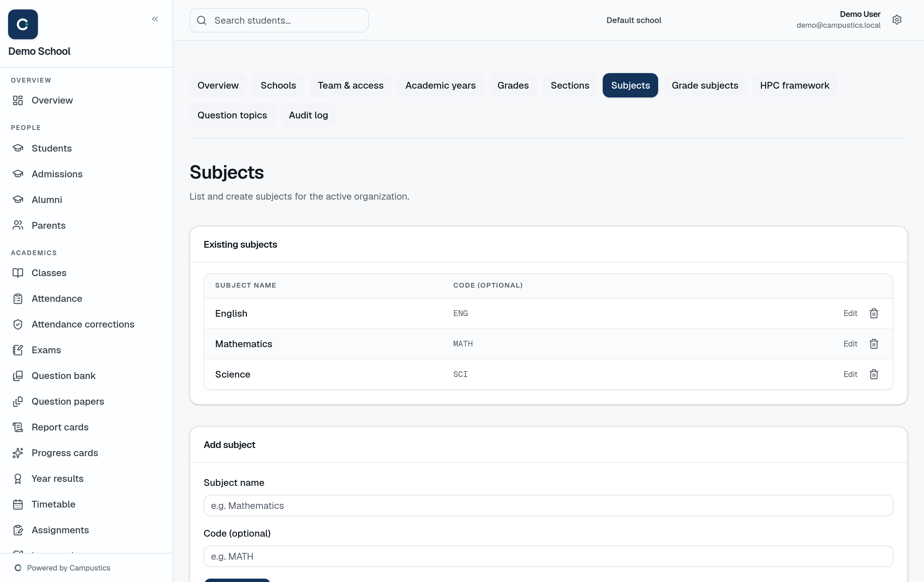Open the Team & access tab
The image size is (924, 582).
pyautogui.click(x=350, y=85)
